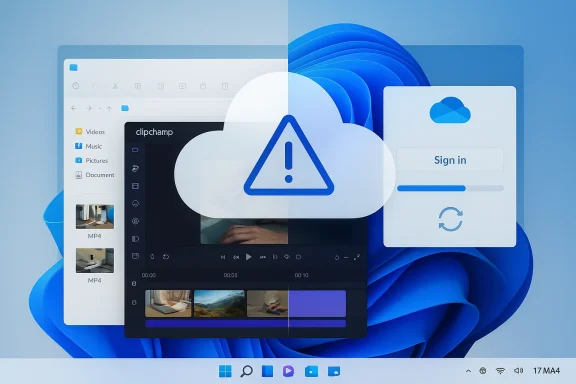
Task: Open Videos folder in File Explorer sidebar
Action: point(90,132)
